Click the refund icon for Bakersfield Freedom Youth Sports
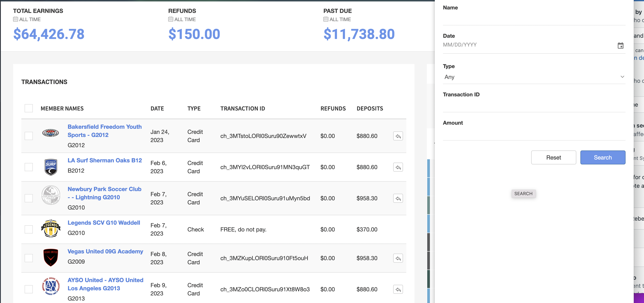 tap(398, 136)
